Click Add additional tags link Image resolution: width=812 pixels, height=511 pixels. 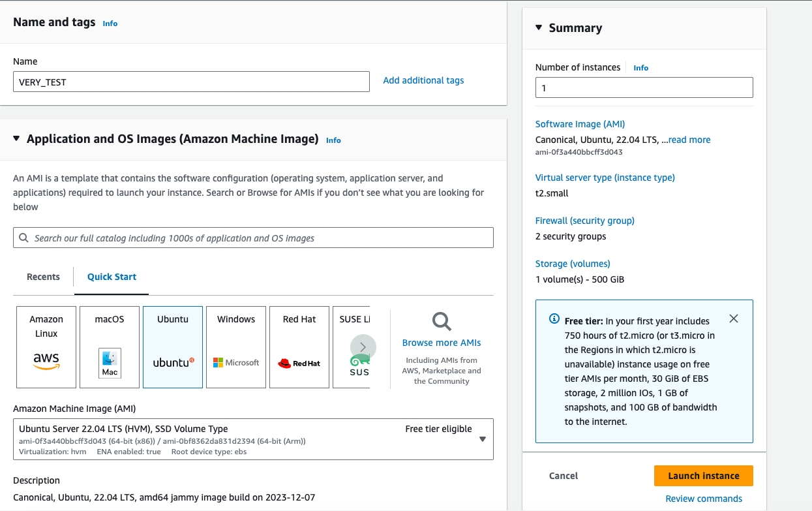coord(423,80)
